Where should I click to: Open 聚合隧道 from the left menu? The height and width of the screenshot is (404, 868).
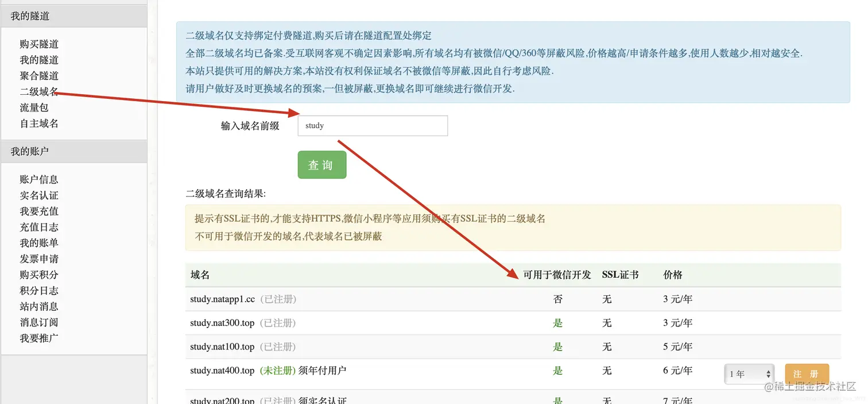[x=38, y=76]
